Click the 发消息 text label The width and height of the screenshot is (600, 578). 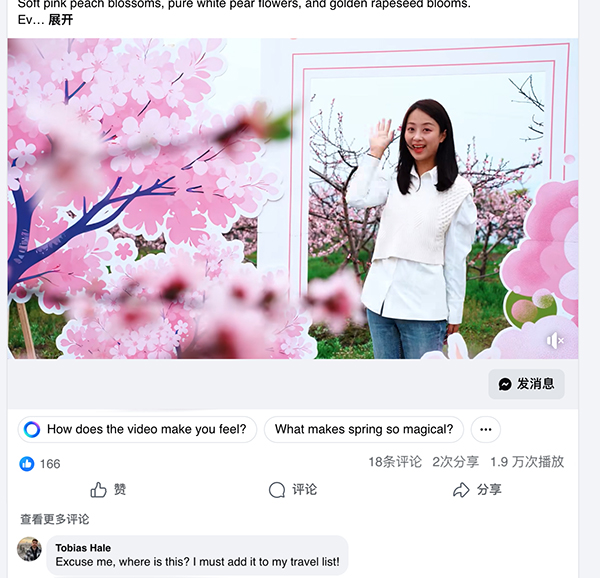[x=535, y=384]
